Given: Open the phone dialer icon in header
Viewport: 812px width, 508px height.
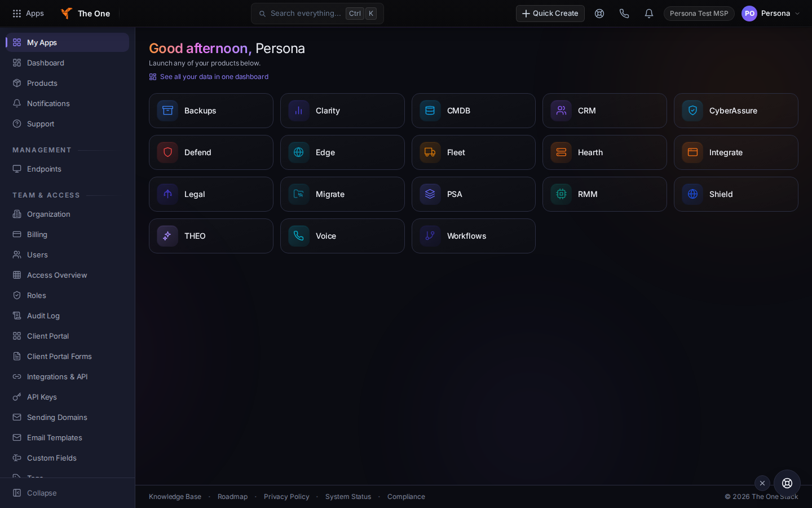Looking at the screenshot, I should coord(624,14).
